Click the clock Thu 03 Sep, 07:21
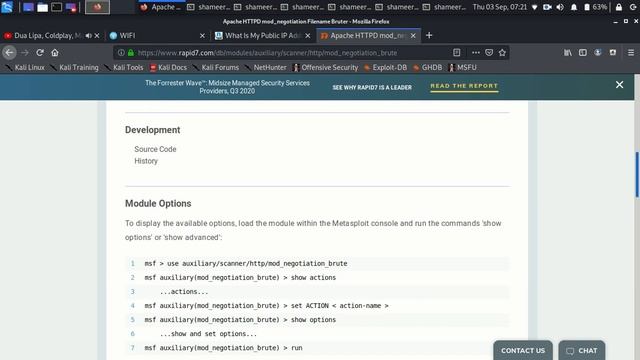 (x=500, y=7)
